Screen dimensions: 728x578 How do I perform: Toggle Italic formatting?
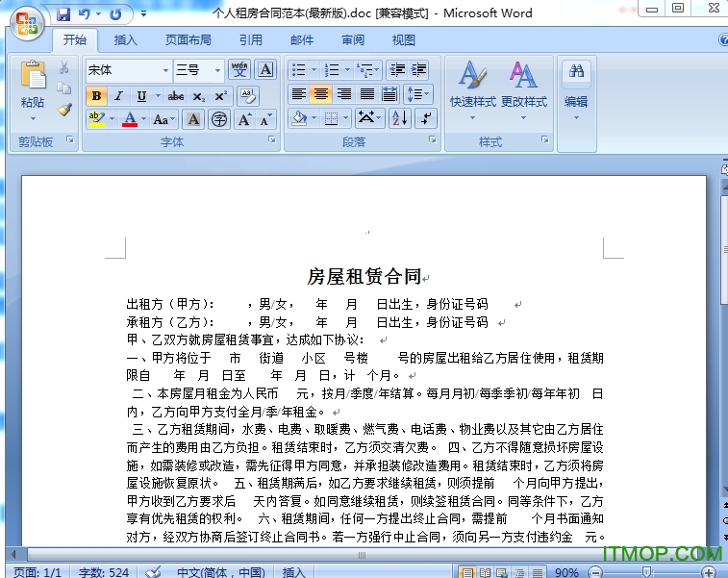[x=118, y=96]
